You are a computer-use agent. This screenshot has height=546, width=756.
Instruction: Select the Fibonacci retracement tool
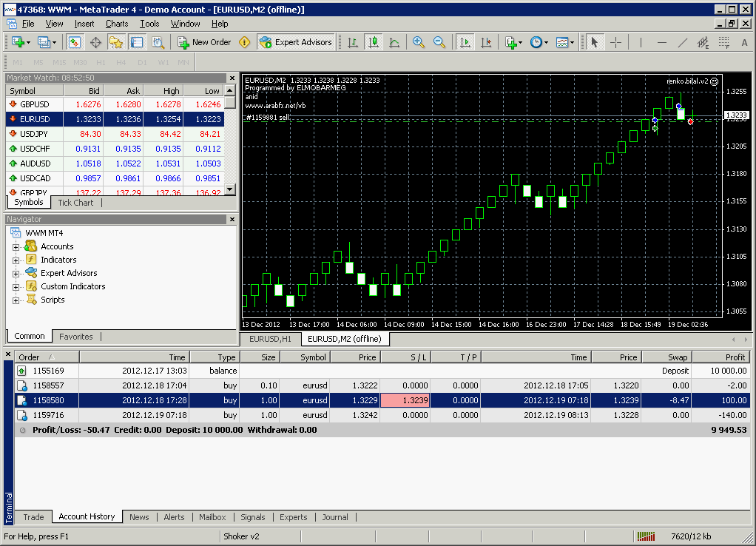coord(723,42)
